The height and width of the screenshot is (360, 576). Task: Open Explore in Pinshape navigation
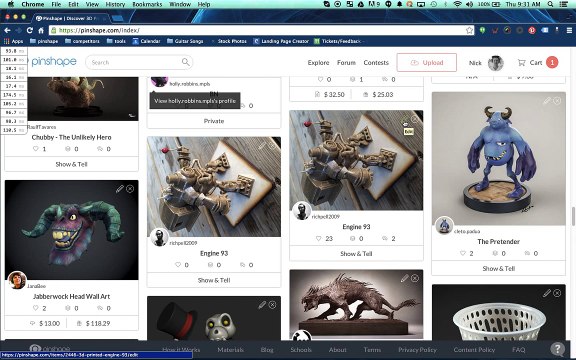click(318, 62)
